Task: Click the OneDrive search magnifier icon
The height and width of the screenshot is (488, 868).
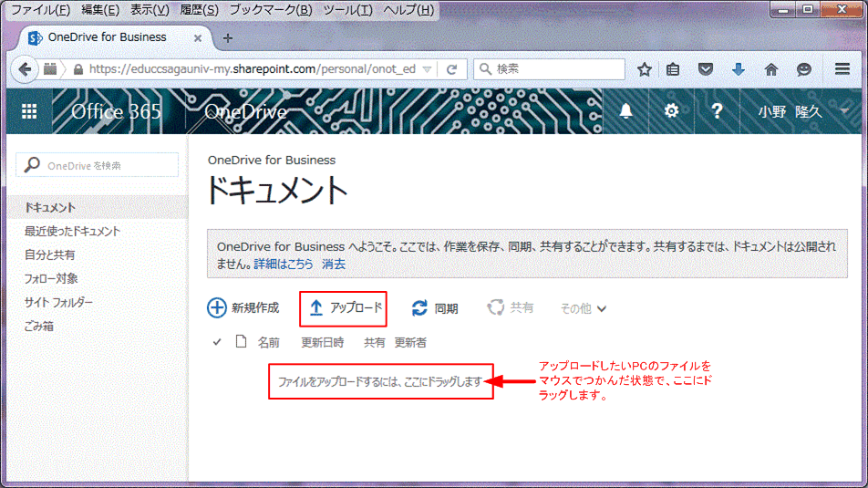Action: pos(32,165)
